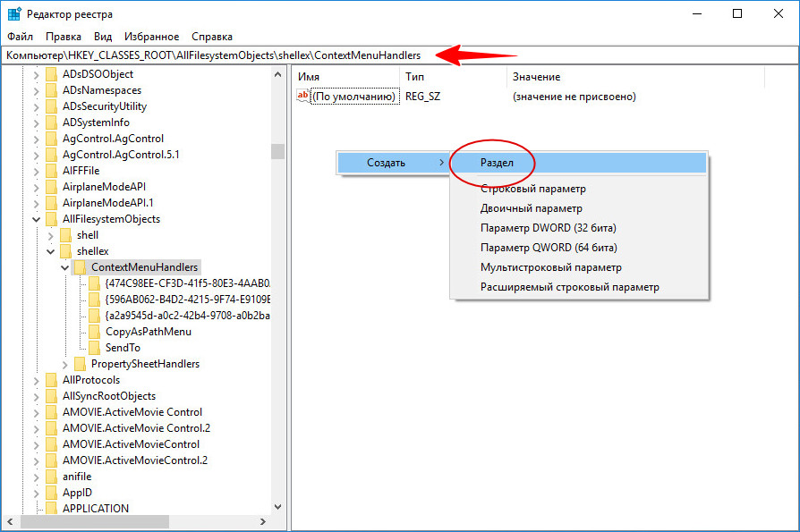Click the tree horizontal scrollbar left arrow
Screen dimensions: 800x532
10,522
